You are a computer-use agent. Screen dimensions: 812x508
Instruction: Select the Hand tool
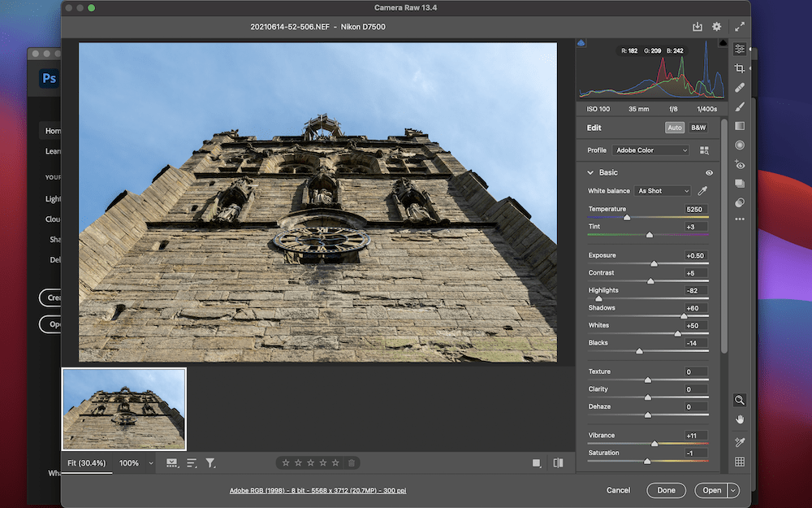740,419
